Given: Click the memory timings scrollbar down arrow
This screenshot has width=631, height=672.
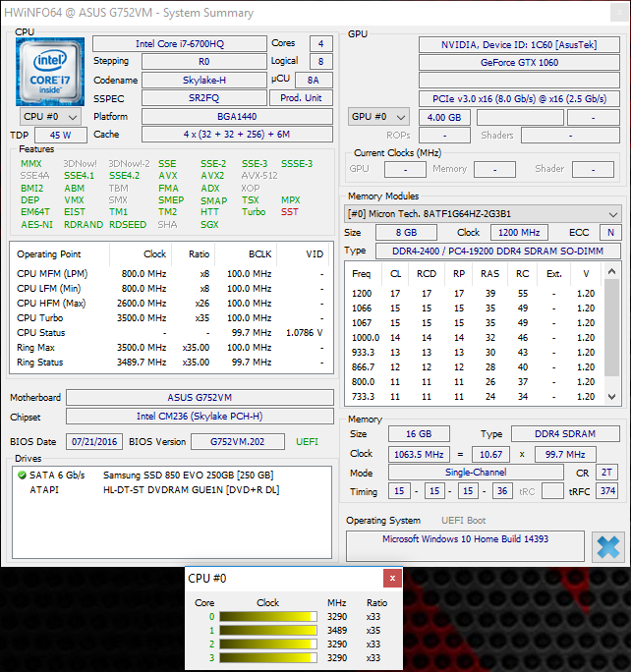Looking at the screenshot, I should pos(612,397).
